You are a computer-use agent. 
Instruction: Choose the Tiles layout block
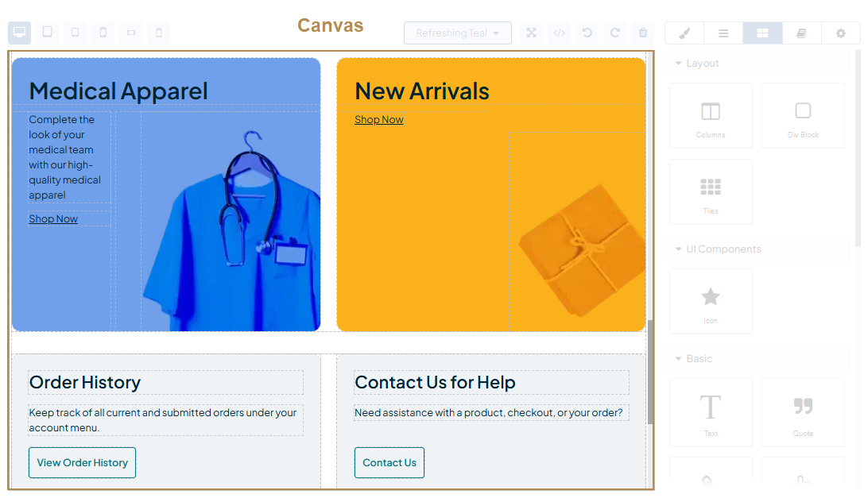[711, 191]
